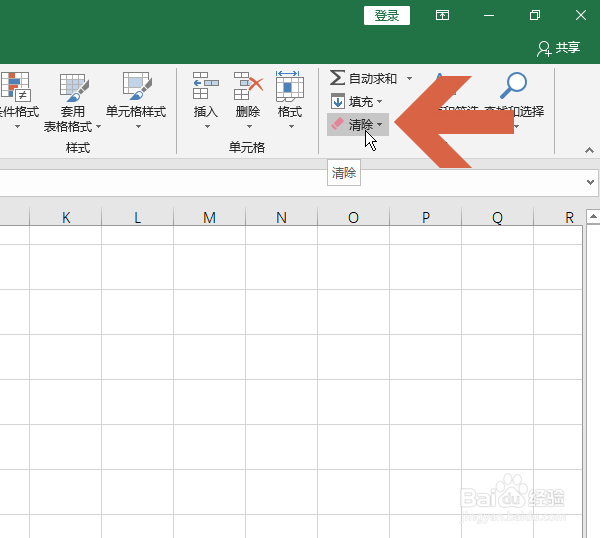This screenshot has width=600, height=538.
Task: Click the AutoSum sigma icon
Action: click(337, 78)
